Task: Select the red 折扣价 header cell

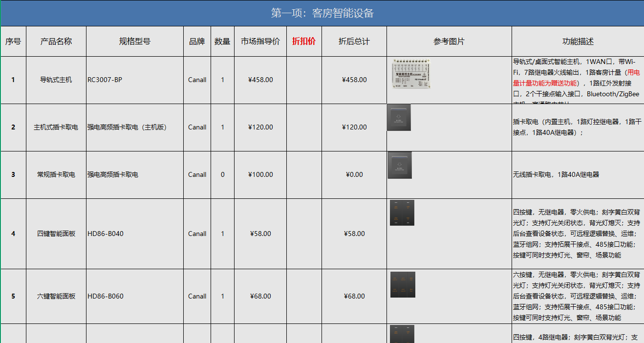Action: (x=304, y=42)
